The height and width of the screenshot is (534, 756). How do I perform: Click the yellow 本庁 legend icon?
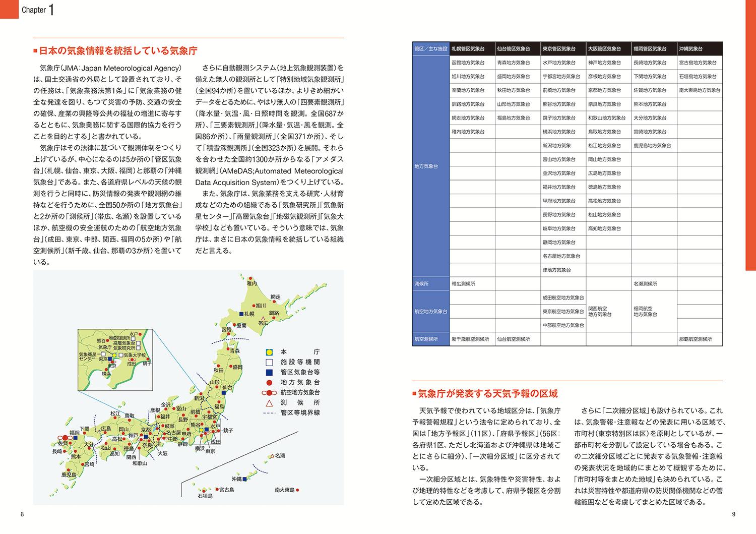point(269,352)
